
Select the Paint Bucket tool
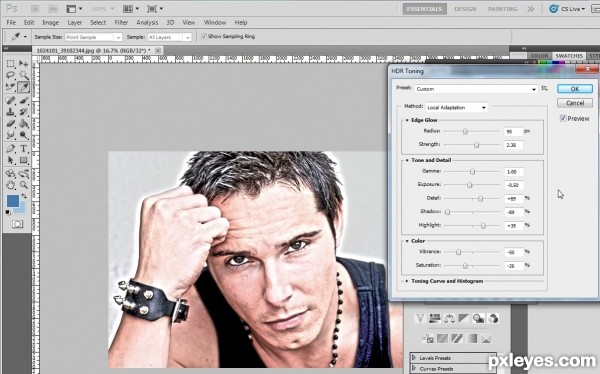pyautogui.click(x=24, y=124)
